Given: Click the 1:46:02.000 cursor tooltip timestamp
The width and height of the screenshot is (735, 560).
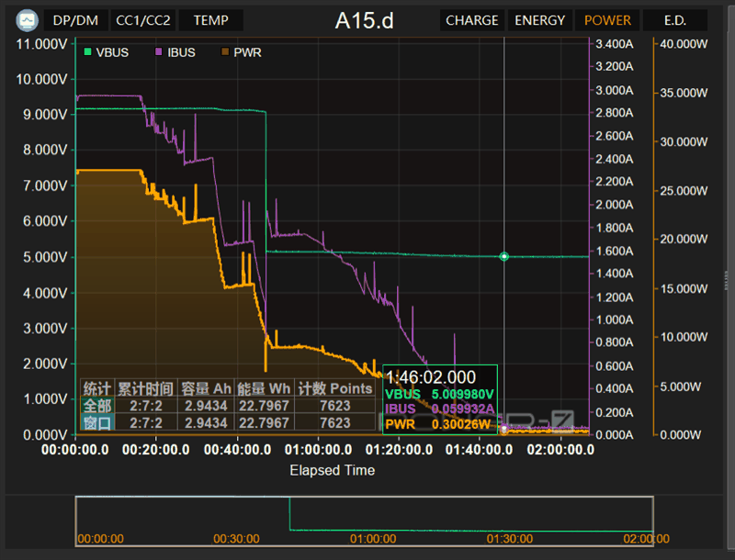Looking at the screenshot, I should click(x=431, y=377).
